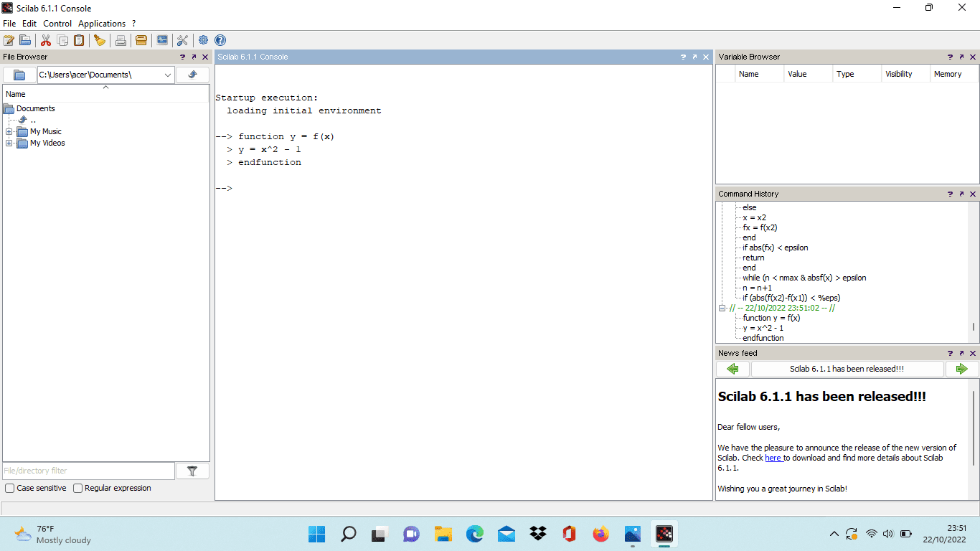
Task: Click the Open file toolbar icon
Action: 25,40
